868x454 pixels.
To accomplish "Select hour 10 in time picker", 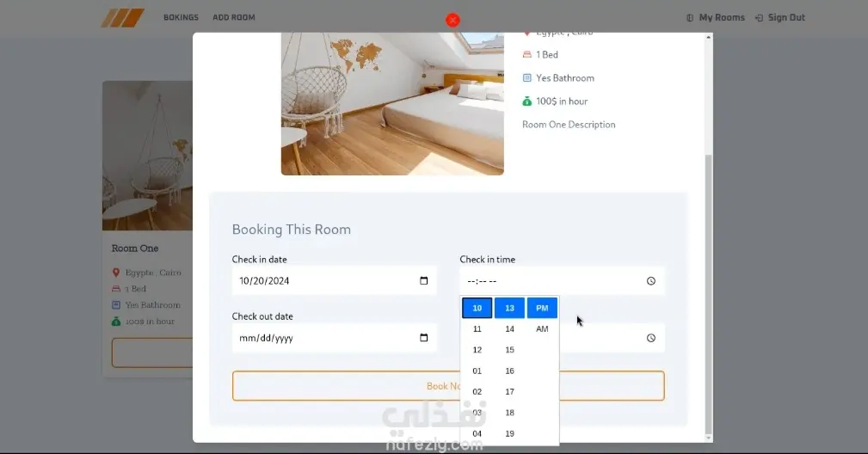I will tap(477, 308).
